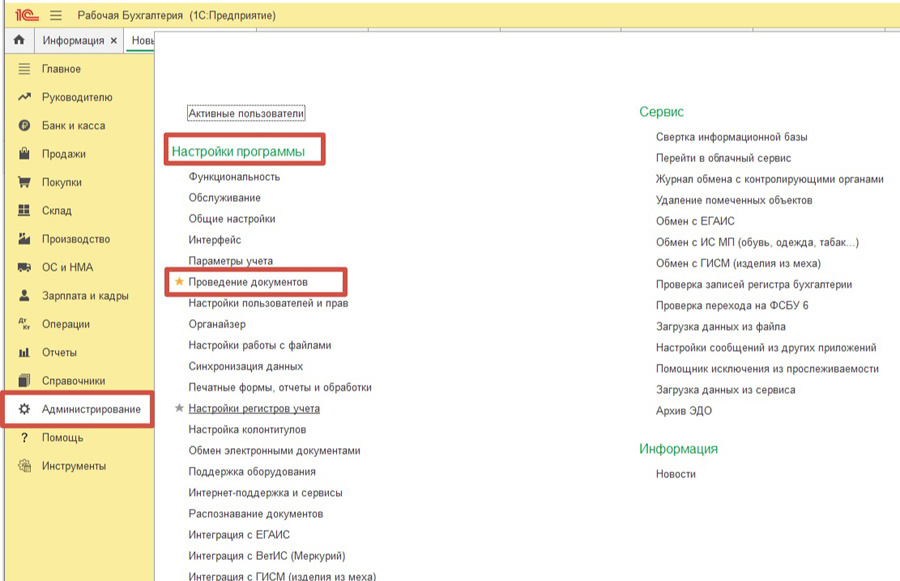The height and width of the screenshot is (581, 900).
Task: Open Общие настройки
Action: [232, 219]
